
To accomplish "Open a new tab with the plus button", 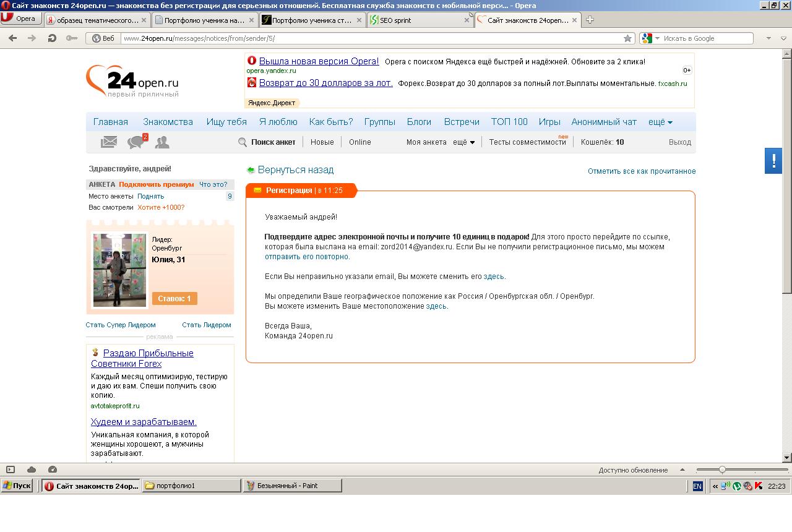I will [590, 20].
